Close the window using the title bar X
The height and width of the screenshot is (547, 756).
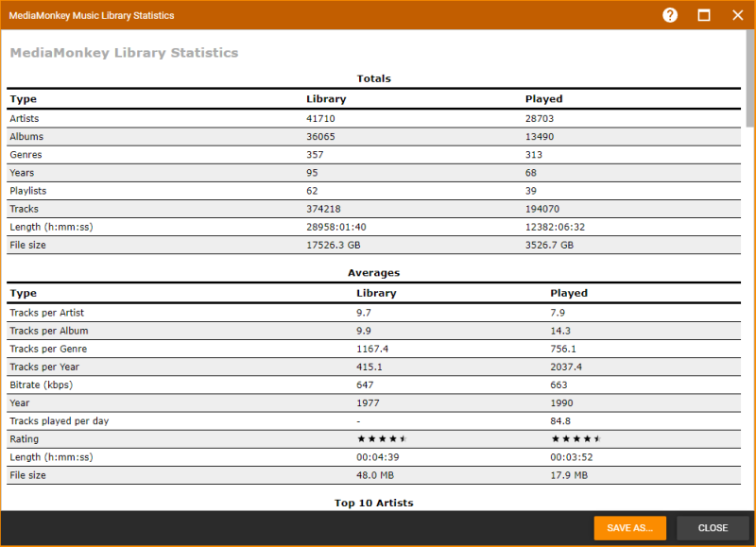(738, 15)
